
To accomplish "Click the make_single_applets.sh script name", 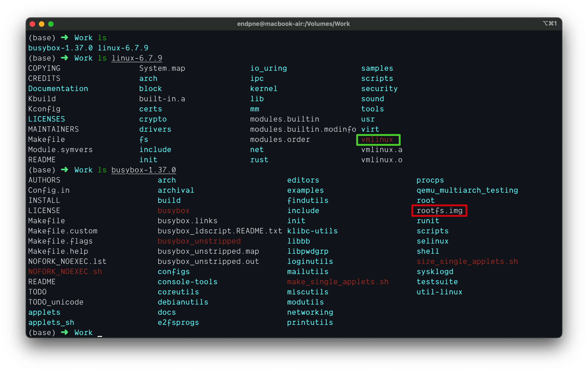I will click(x=337, y=282).
